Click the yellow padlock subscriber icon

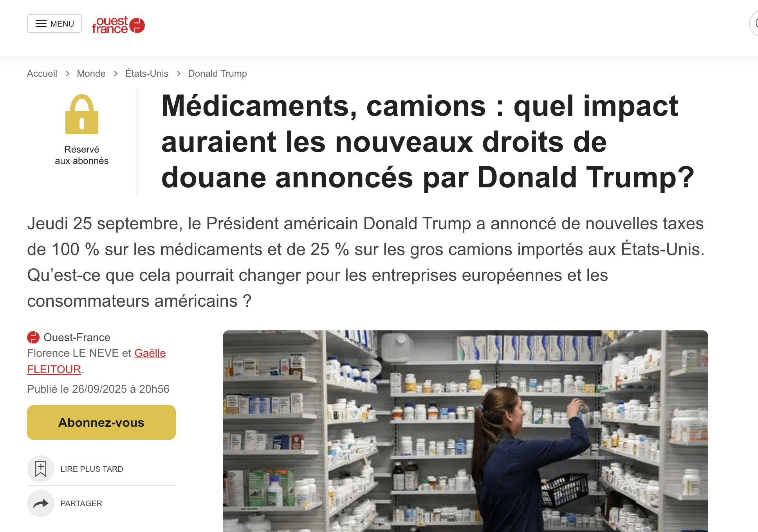point(82,114)
